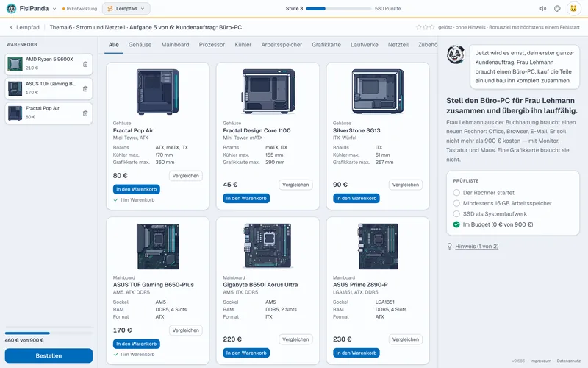
Task: Switch to the Netzteil tab
Action: (398, 45)
